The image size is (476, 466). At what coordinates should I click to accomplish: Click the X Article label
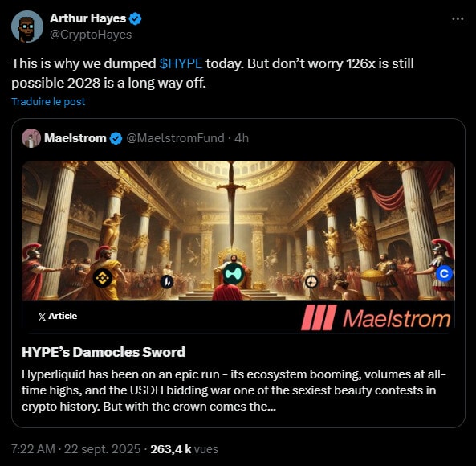point(58,316)
